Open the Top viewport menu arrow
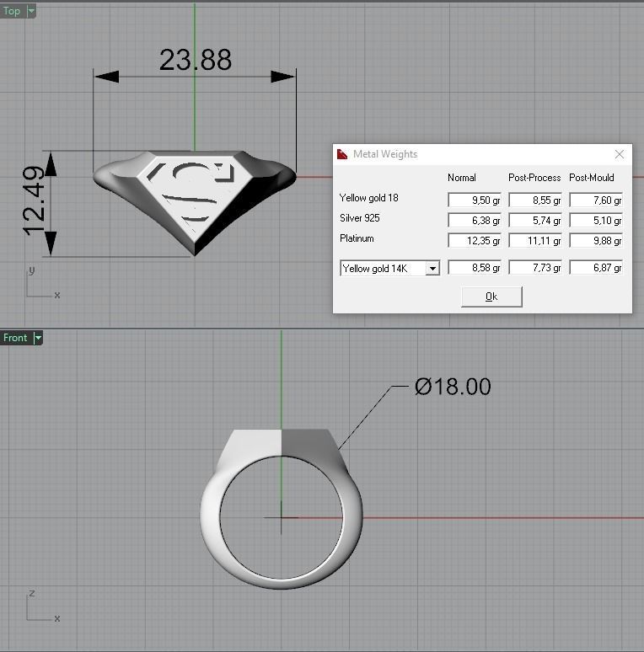This screenshot has height=652, width=644. [x=31, y=11]
